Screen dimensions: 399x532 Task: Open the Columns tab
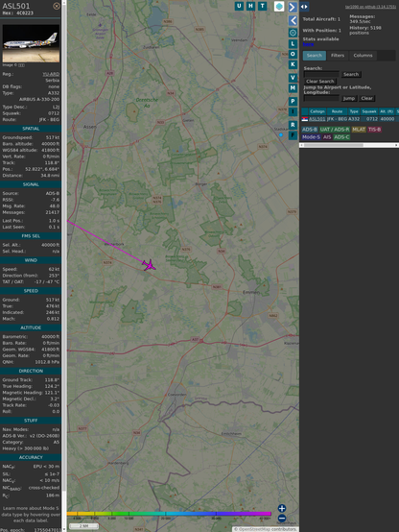(363, 56)
